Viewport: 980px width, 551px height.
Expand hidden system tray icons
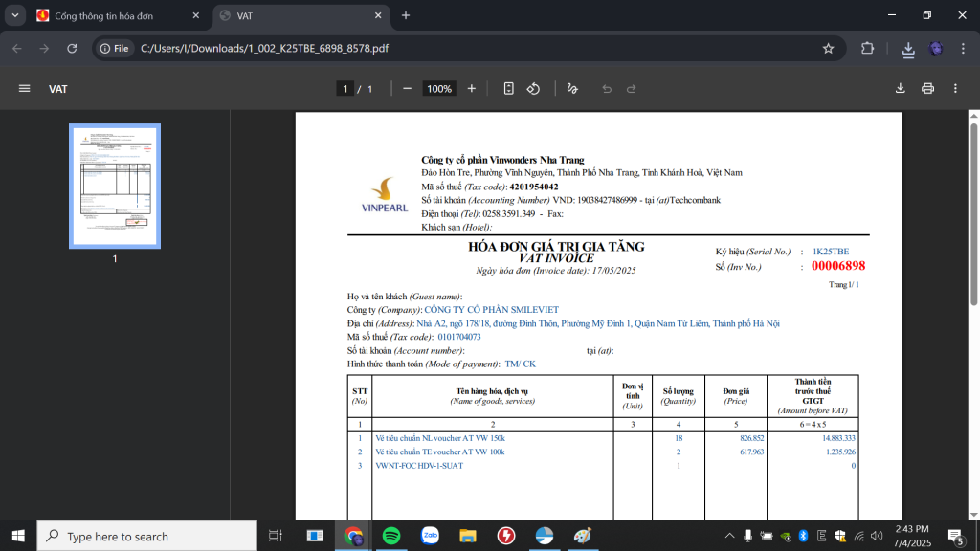(729, 536)
